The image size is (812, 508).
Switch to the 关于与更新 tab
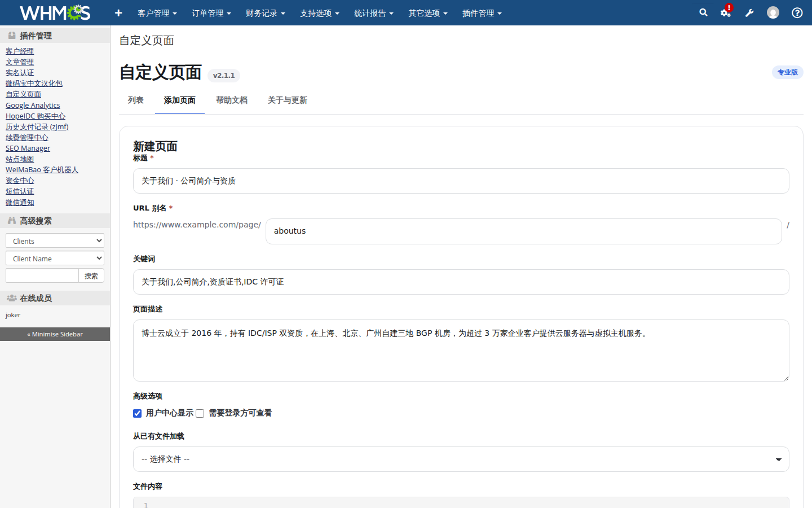click(x=288, y=100)
